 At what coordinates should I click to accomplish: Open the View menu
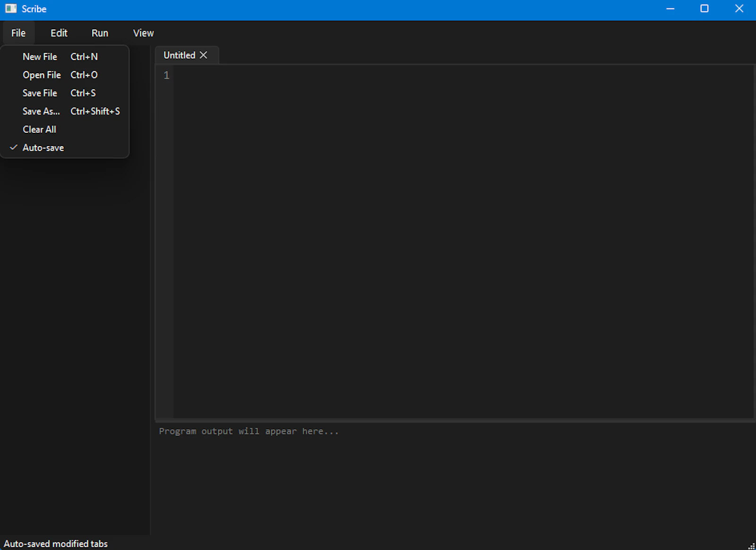pos(143,33)
